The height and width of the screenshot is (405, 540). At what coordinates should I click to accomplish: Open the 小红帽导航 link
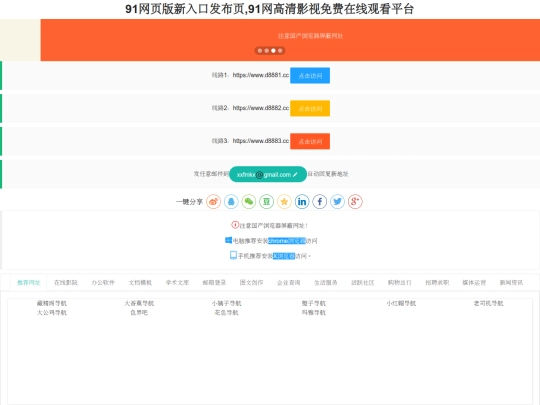401,303
